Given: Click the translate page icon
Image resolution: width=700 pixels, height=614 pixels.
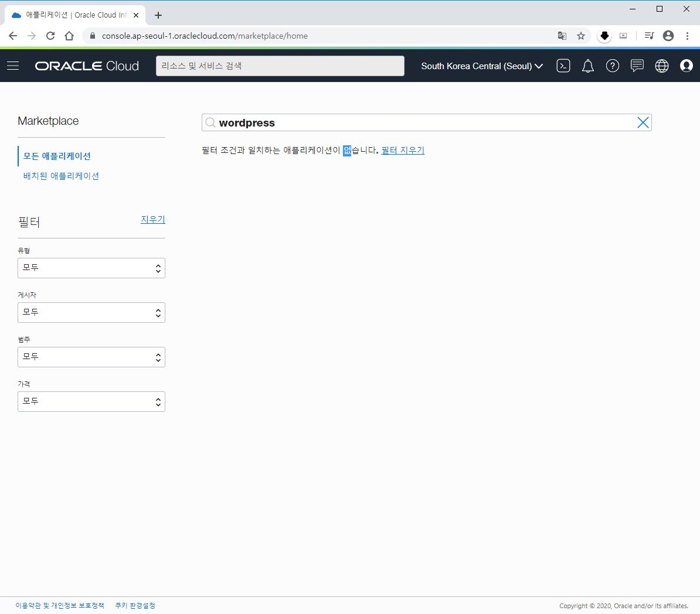Looking at the screenshot, I should (562, 36).
